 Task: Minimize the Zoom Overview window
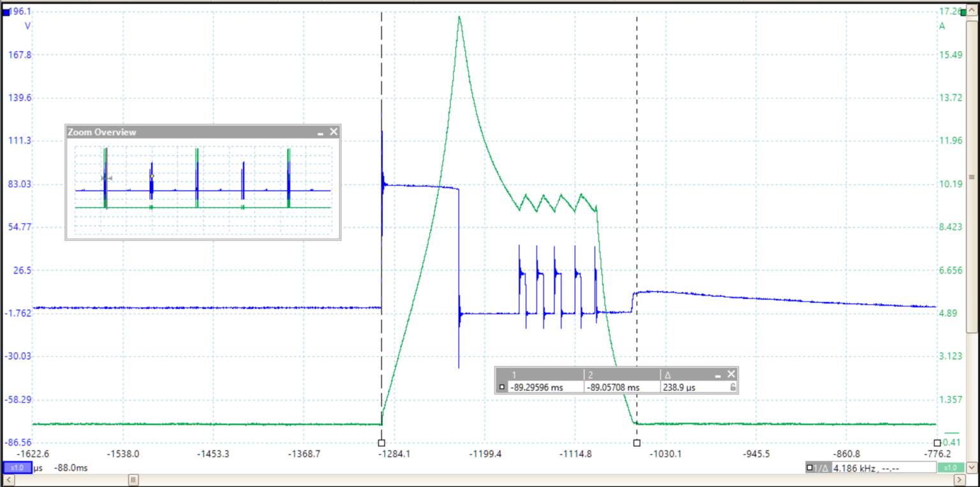(x=320, y=131)
